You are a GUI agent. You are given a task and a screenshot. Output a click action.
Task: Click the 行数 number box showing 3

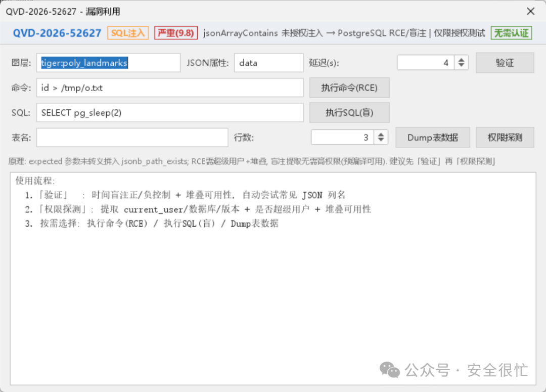click(343, 137)
